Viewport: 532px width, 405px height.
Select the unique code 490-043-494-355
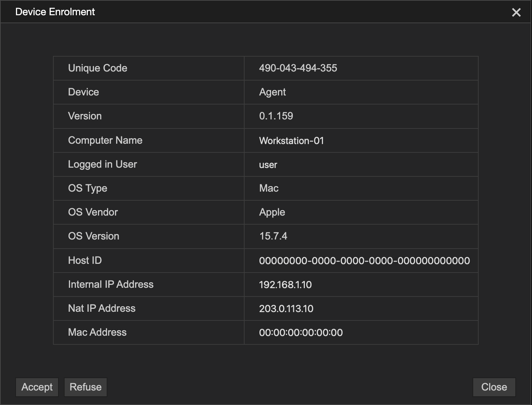298,68
